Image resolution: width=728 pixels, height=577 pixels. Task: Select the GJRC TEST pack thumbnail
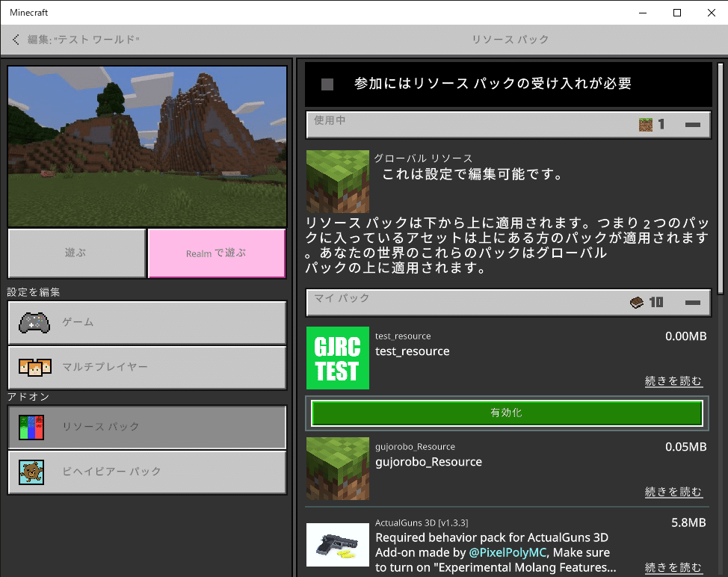click(338, 358)
